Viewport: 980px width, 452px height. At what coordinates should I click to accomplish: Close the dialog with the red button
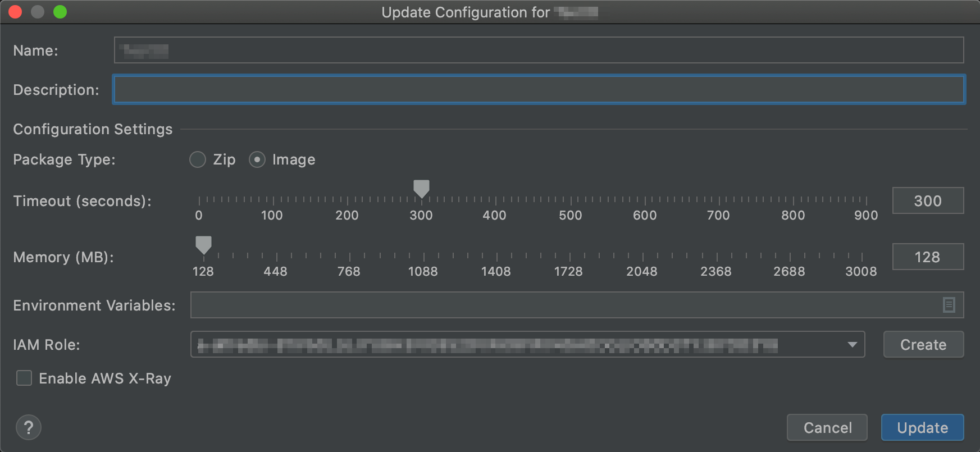tap(15, 12)
